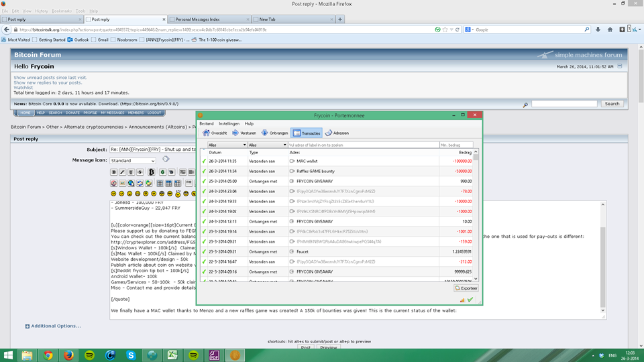The image size is (644, 362).
Task: Open the Overzicht wallet overview
Action: click(x=215, y=133)
